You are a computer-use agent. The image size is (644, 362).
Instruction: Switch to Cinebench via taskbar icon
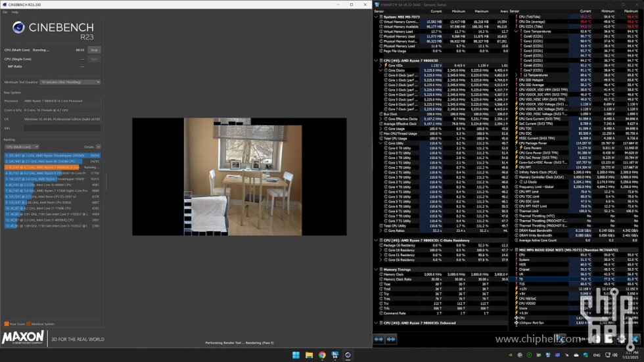(x=348, y=355)
